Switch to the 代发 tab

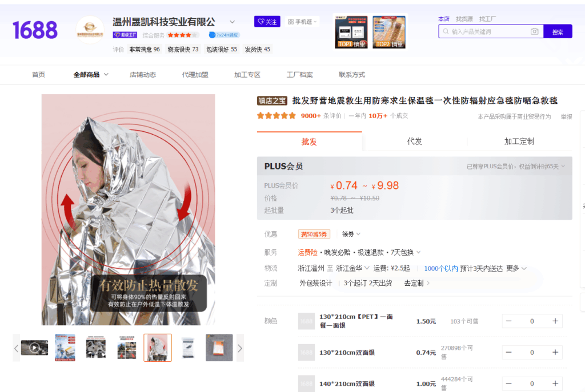pyautogui.click(x=415, y=142)
